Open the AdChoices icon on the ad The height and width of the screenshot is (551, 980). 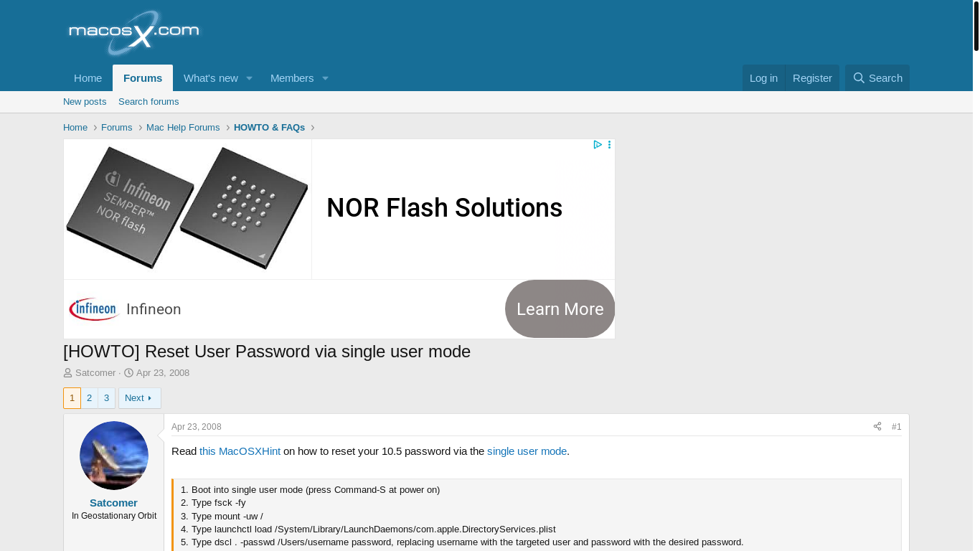(598, 145)
